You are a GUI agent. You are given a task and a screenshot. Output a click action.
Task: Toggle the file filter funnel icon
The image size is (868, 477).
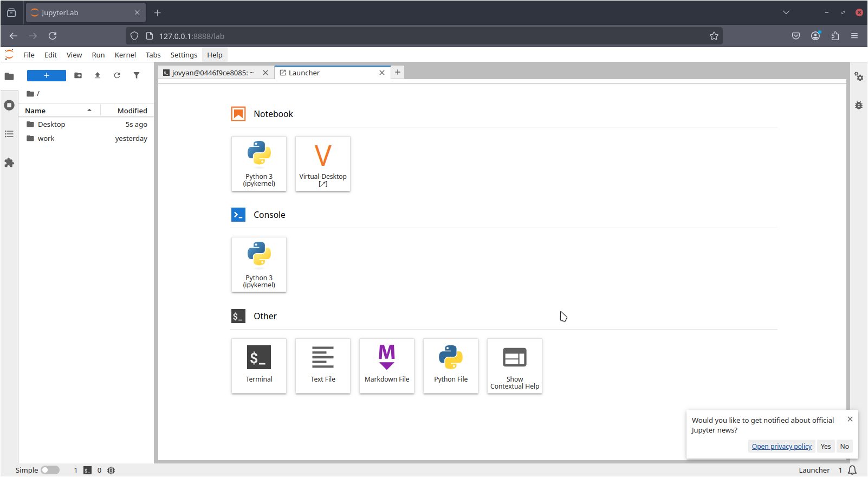pos(137,75)
